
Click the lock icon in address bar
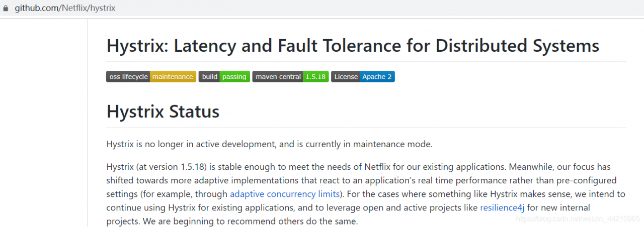pyautogui.click(x=6, y=9)
